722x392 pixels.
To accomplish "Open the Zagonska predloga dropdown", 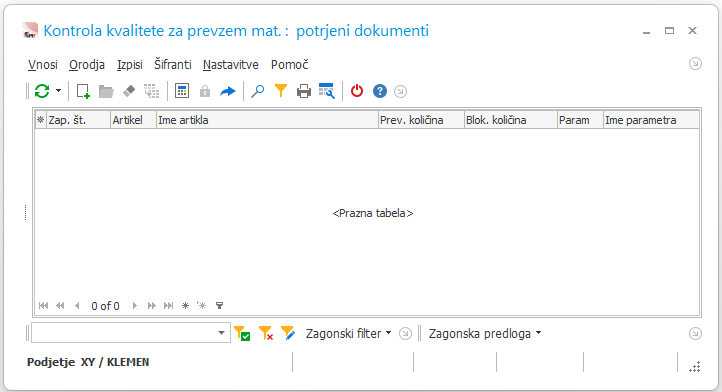I will click(x=485, y=333).
